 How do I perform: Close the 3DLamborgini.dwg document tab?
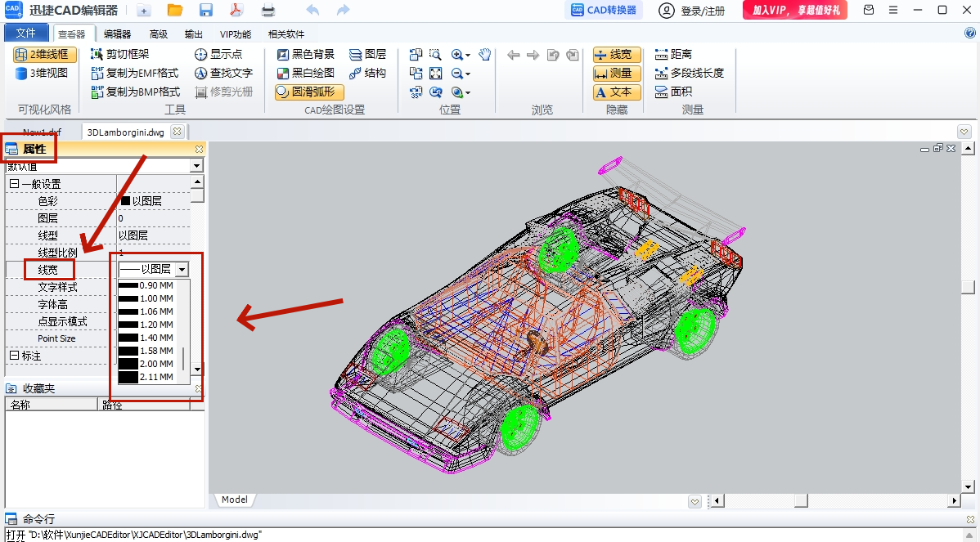tap(178, 131)
